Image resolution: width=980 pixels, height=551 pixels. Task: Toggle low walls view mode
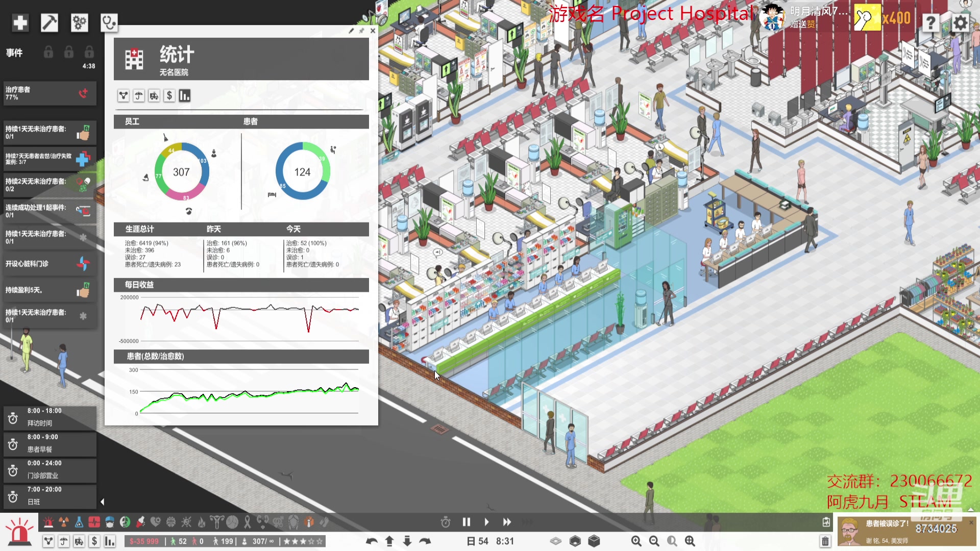click(x=575, y=541)
